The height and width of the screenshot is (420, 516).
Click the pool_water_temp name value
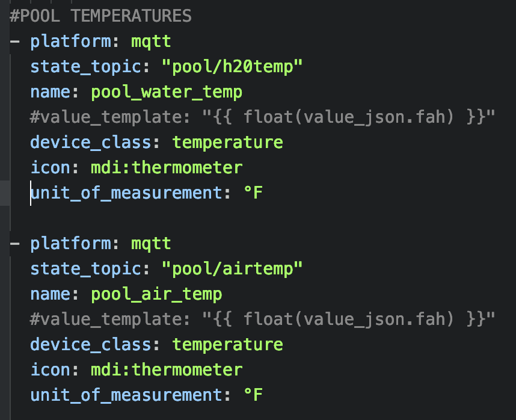pos(167,93)
